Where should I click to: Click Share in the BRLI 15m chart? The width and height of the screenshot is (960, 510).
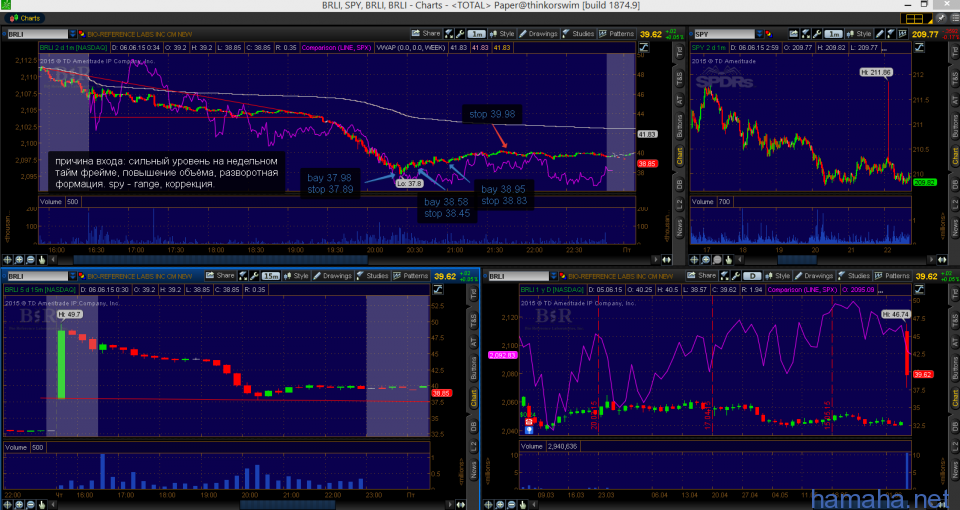(219, 276)
